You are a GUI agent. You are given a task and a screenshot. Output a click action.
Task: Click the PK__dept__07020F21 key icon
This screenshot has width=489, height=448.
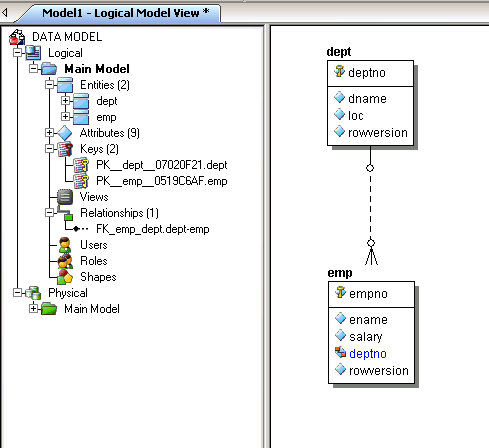81,165
